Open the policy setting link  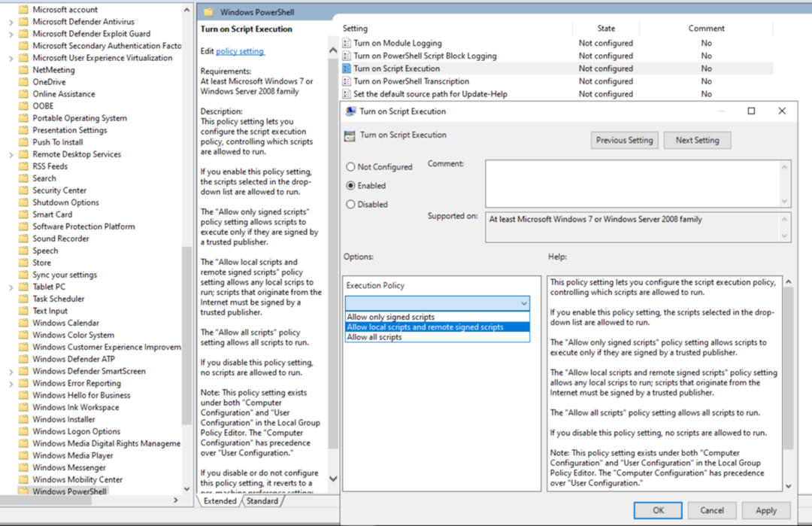point(240,51)
